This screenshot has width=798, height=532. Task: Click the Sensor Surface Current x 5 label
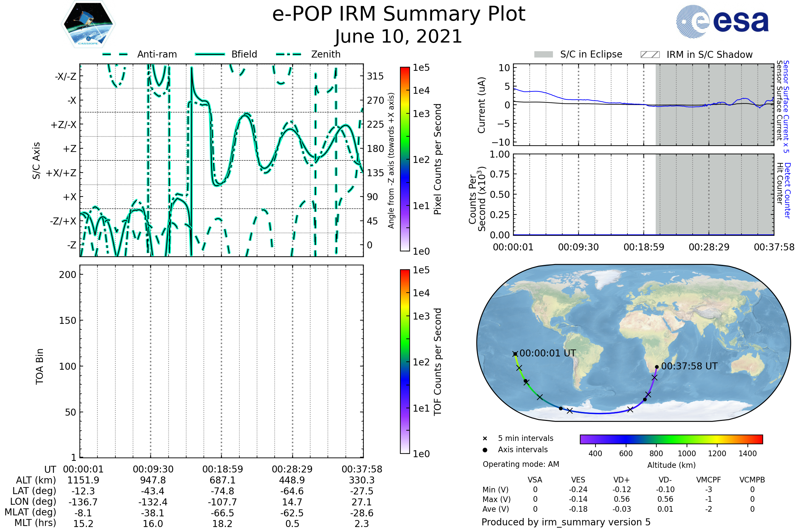tap(786, 106)
